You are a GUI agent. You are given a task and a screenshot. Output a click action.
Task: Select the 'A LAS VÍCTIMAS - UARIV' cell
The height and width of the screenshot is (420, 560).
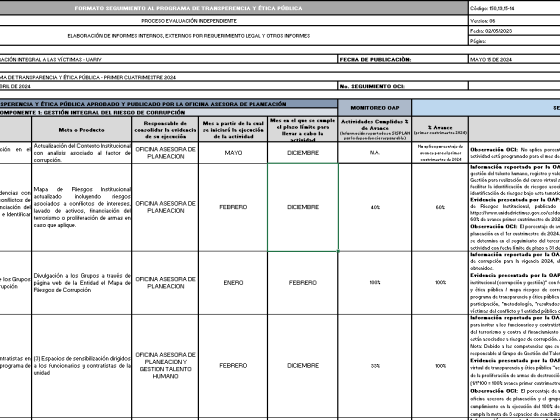[x=169, y=60]
